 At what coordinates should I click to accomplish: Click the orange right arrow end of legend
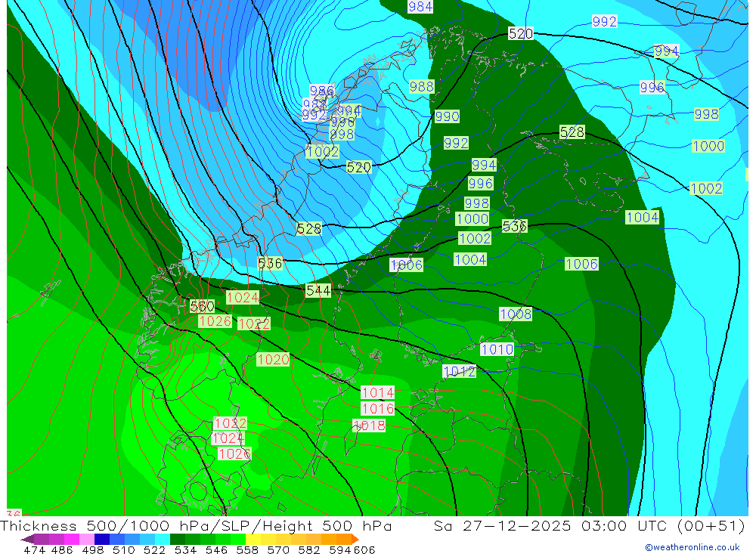[x=355, y=539]
